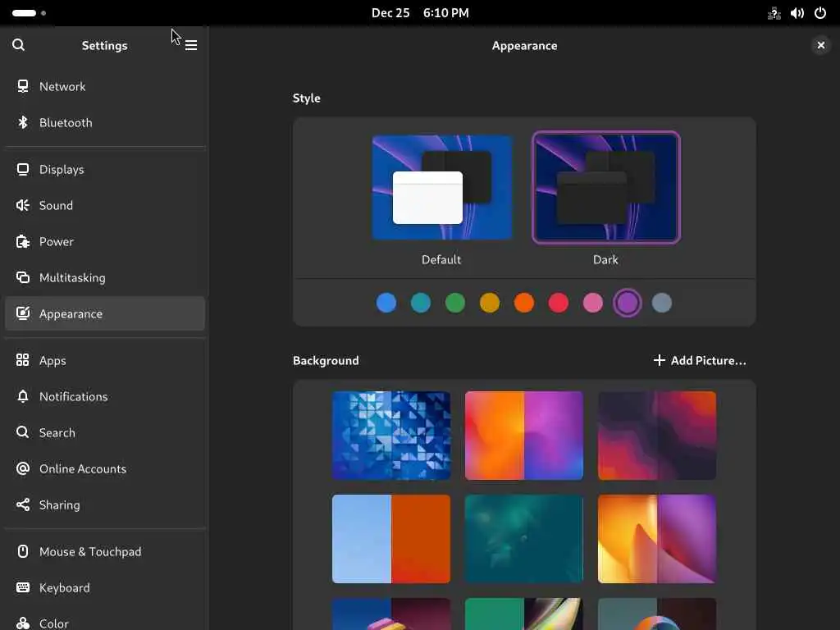The height and width of the screenshot is (630, 840).
Task: Click the Activities workspace indicator pill
Action: pyautogui.click(x=24, y=13)
